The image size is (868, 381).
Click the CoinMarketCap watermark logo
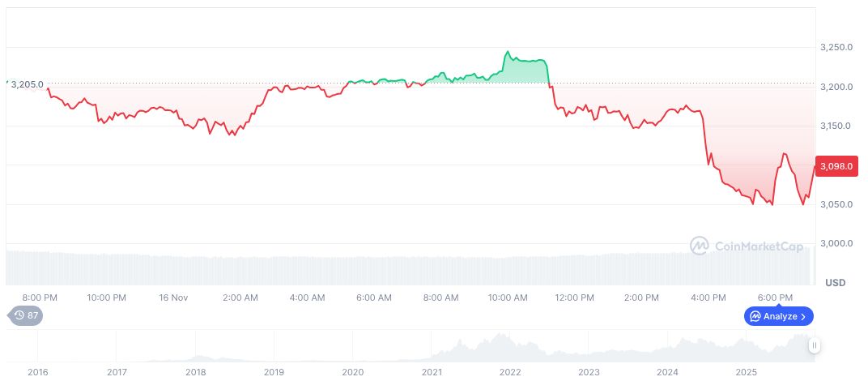coord(746,246)
